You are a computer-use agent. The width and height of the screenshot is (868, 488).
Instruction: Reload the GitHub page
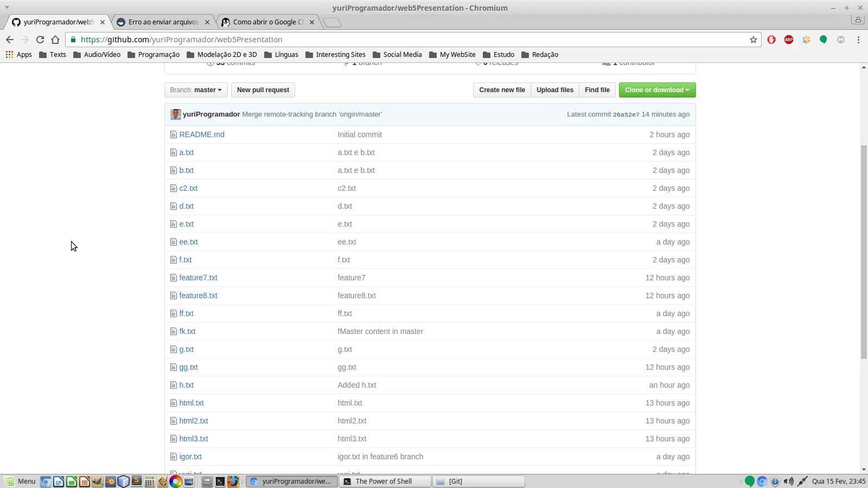[x=40, y=40]
